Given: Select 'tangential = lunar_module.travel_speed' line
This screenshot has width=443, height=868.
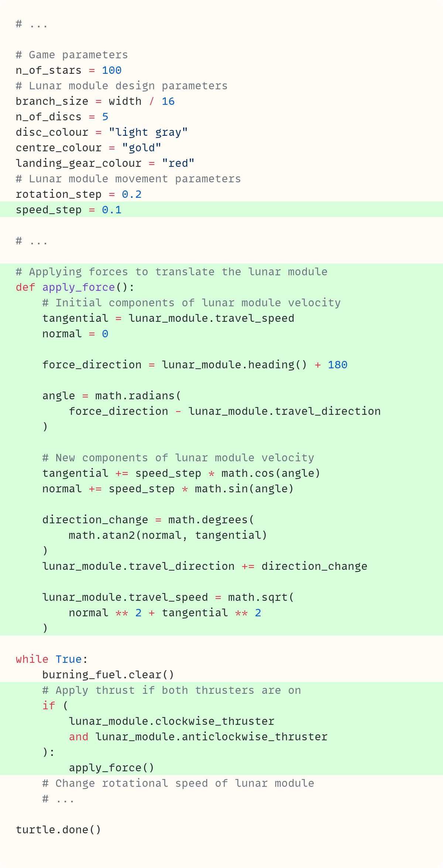Looking at the screenshot, I should pos(168,318).
